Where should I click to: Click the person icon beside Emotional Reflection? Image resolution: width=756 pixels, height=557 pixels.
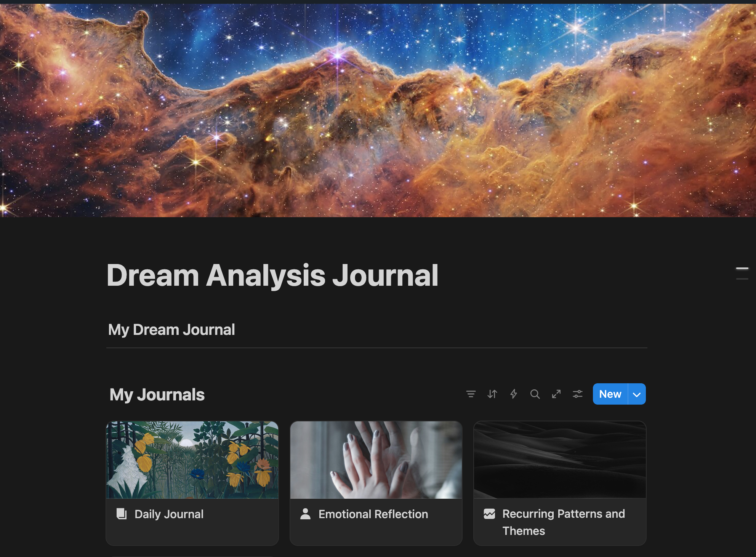[x=305, y=514]
